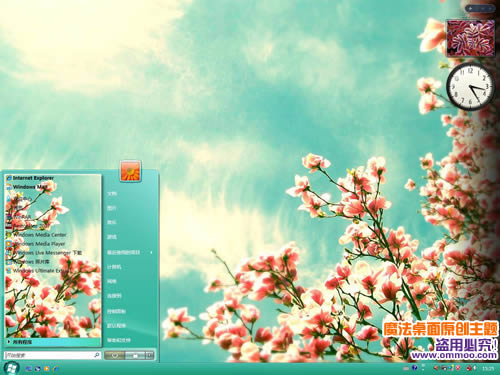The image size is (500, 375).
Task: Click the analog clock gadget
Action: click(x=470, y=87)
